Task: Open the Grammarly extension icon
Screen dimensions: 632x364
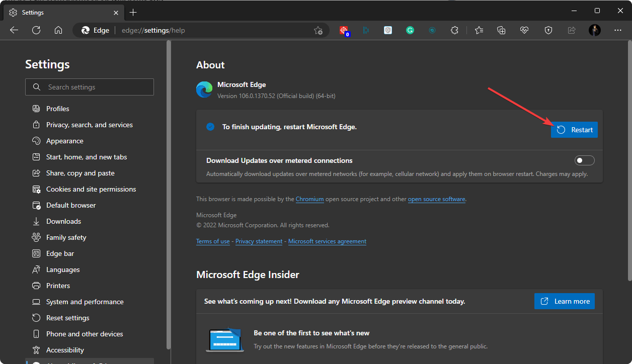Action: pyautogui.click(x=410, y=30)
